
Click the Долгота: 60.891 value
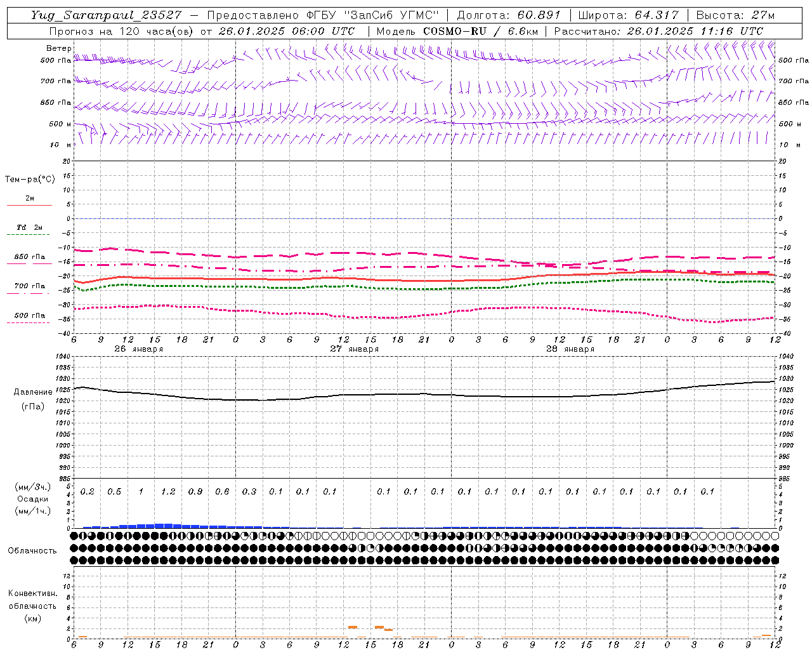[x=509, y=15]
